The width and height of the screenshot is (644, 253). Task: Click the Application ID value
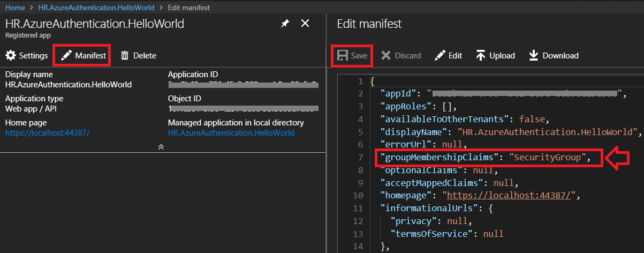(243, 85)
